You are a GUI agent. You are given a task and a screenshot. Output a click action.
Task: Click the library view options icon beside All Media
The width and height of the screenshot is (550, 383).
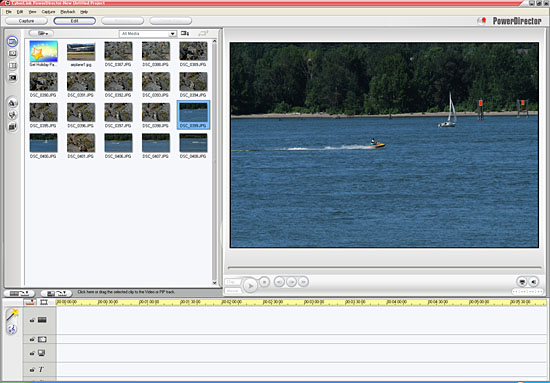(x=185, y=34)
